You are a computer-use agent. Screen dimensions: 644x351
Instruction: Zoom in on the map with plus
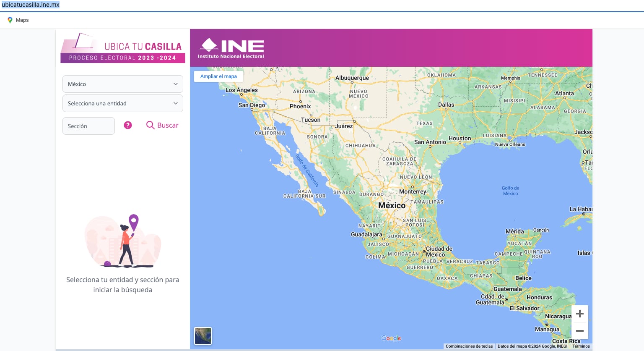[580, 314]
